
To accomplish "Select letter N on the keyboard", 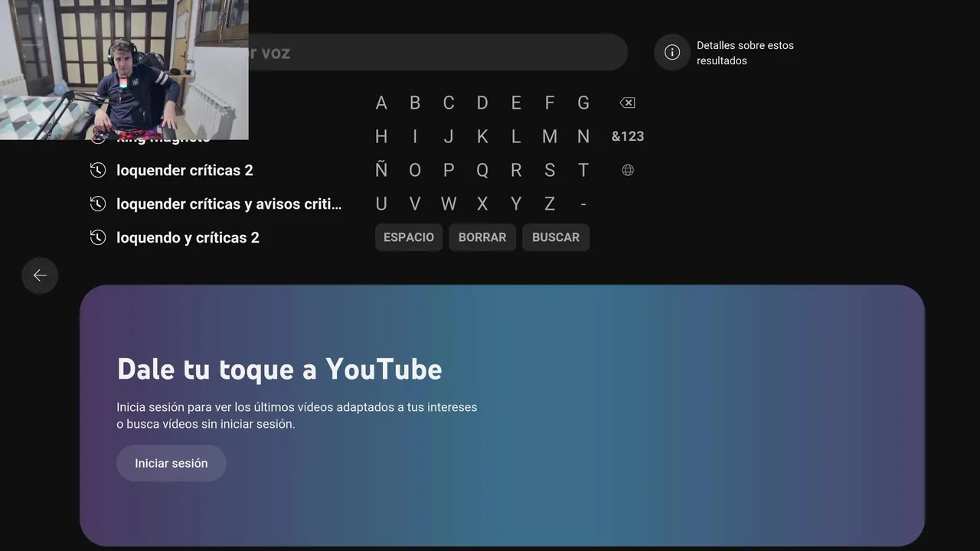I will point(583,136).
